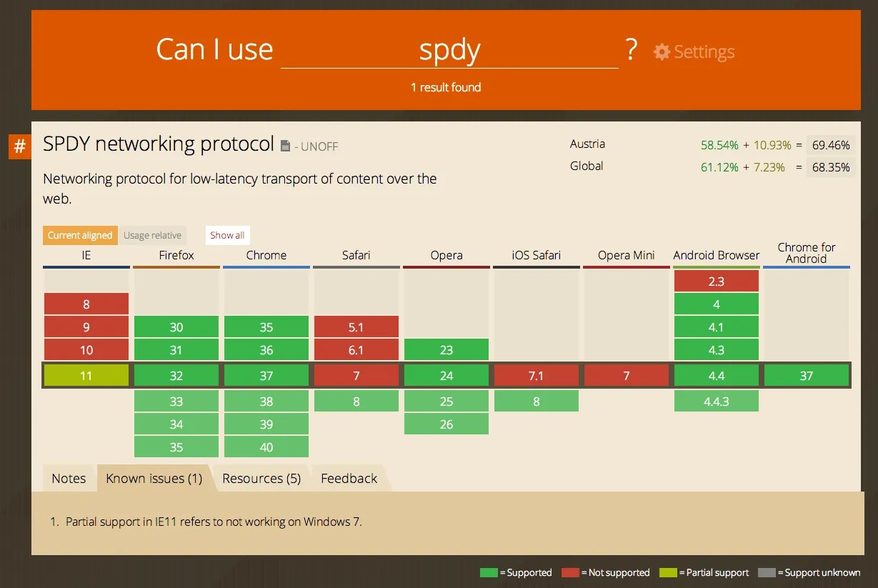The height and width of the screenshot is (588, 878).
Task: Open the Known issues tab
Action: [153, 478]
